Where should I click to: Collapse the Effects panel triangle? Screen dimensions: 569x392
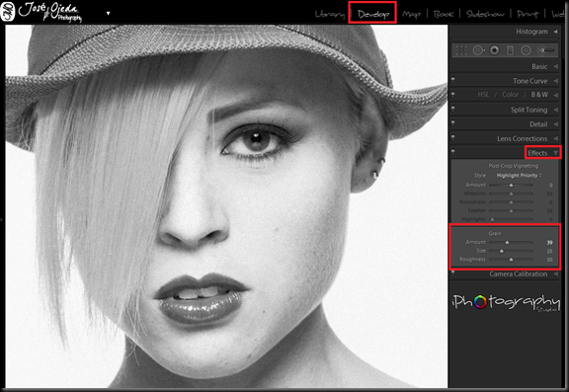(x=555, y=153)
